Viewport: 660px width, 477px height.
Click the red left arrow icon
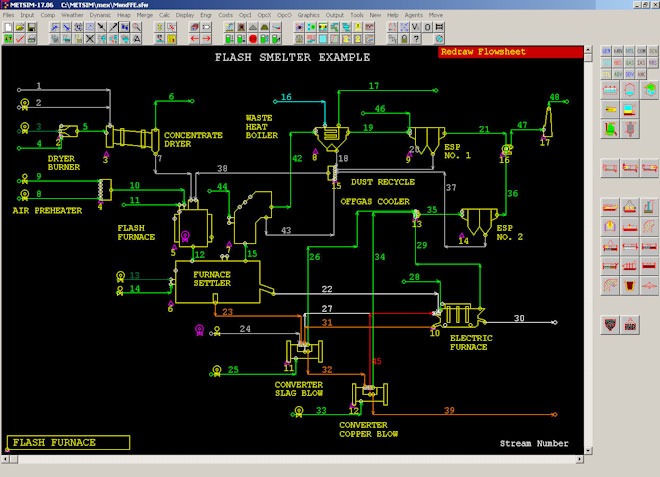(194, 39)
